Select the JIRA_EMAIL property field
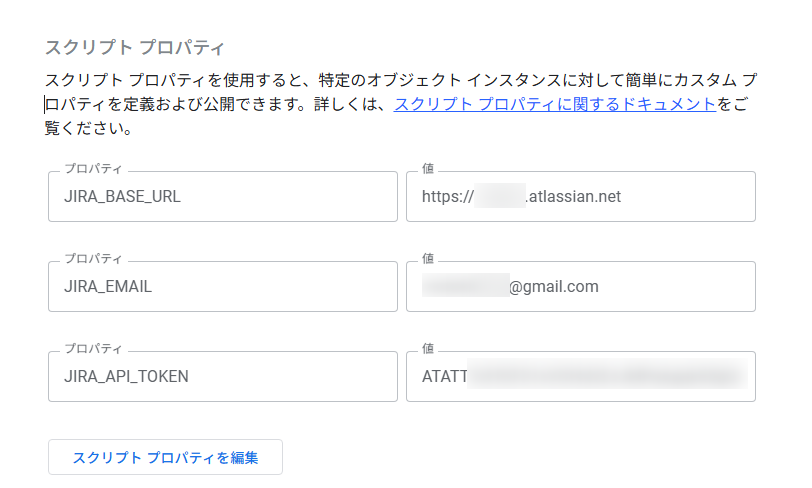This screenshot has width=812, height=488. pyautogui.click(x=222, y=287)
